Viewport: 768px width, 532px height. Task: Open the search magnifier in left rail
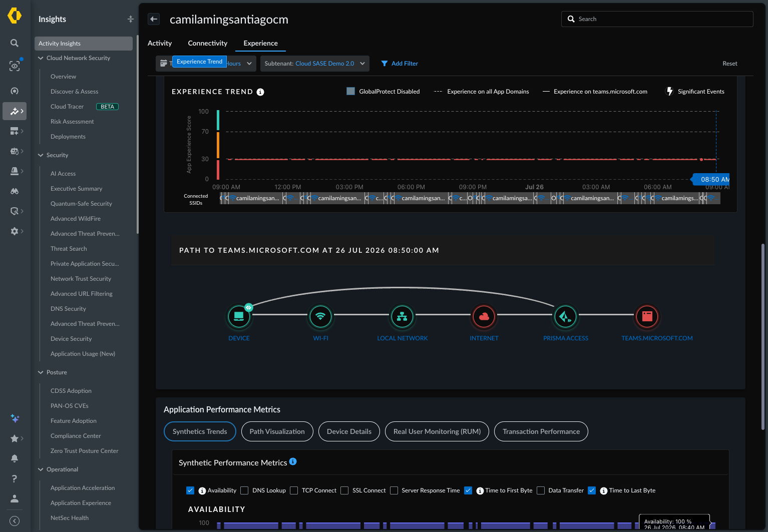15,43
